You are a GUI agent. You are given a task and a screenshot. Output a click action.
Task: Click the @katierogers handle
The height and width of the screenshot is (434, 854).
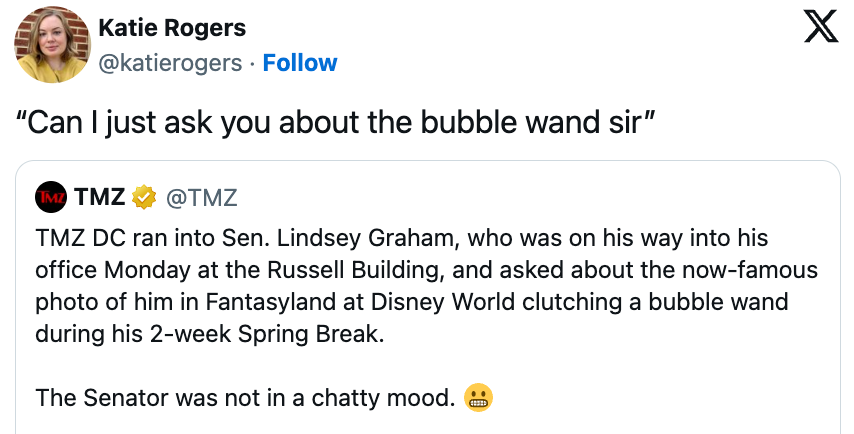pyautogui.click(x=170, y=63)
